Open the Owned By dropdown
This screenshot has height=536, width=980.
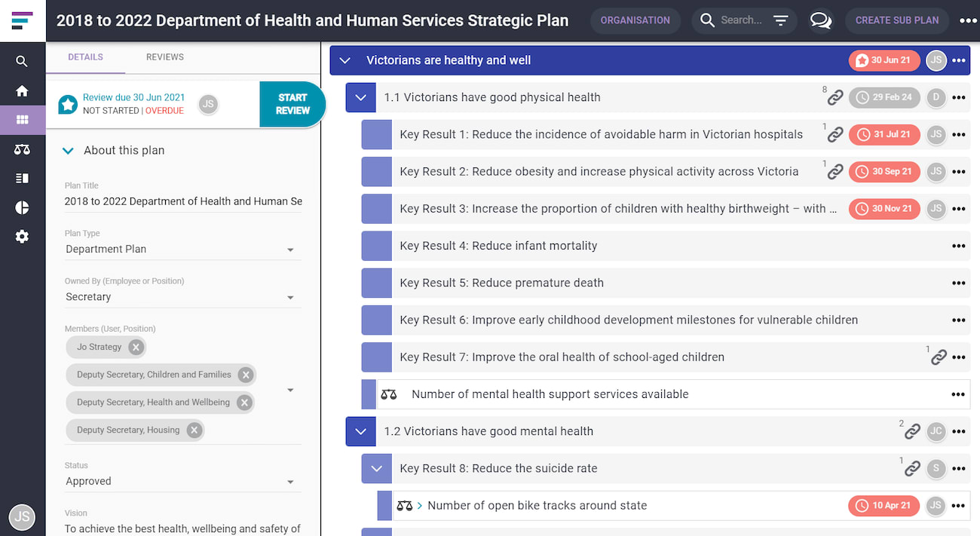182,297
